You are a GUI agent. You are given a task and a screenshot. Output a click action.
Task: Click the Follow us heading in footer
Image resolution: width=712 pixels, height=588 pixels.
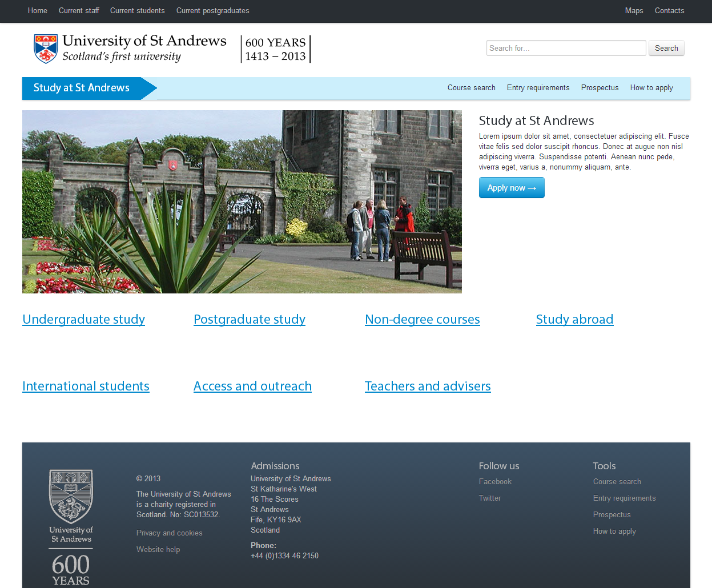click(499, 466)
